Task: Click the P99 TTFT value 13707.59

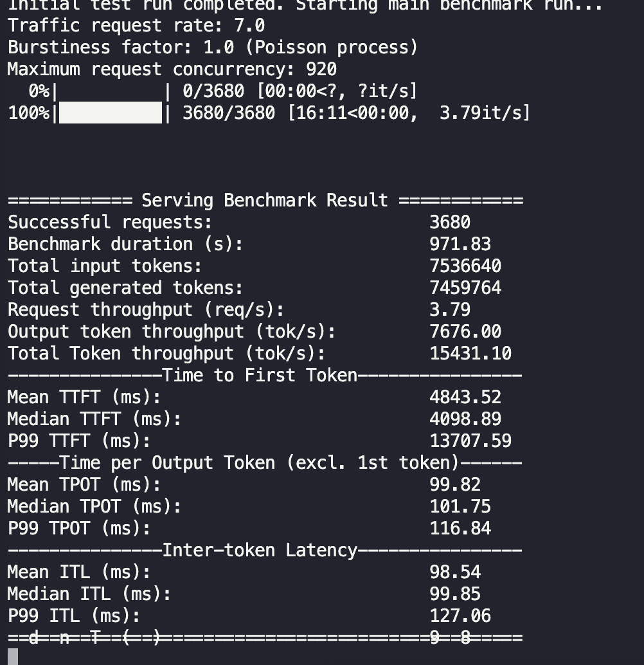Action: (470, 441)
